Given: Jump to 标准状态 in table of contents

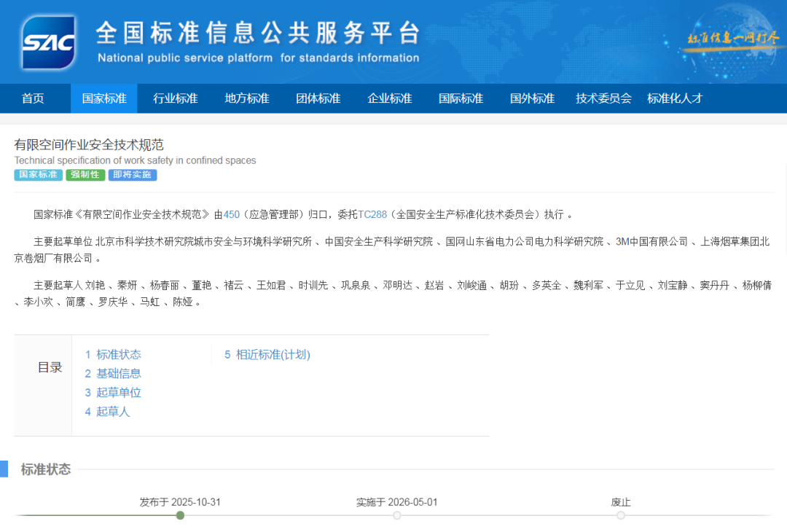Looking at the screenshot, I should pos(113,355).
